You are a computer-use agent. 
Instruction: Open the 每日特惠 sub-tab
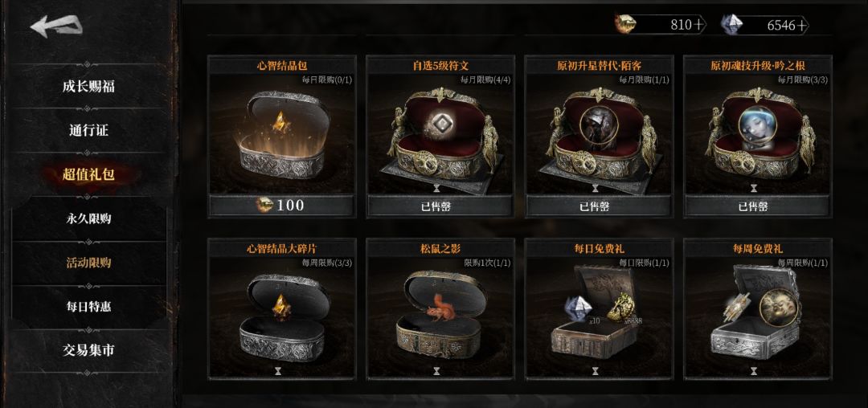click(x=88, y=306)
